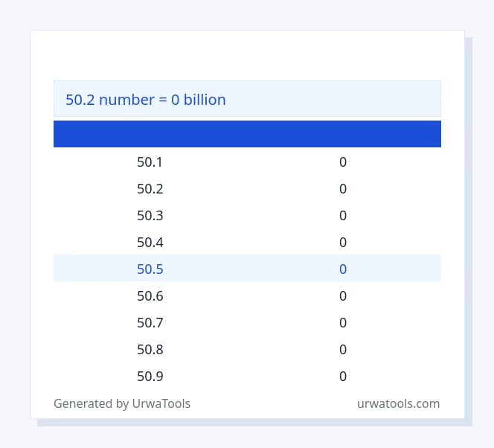
Task: Click the blue table header bar
Action: pos(247,134)
